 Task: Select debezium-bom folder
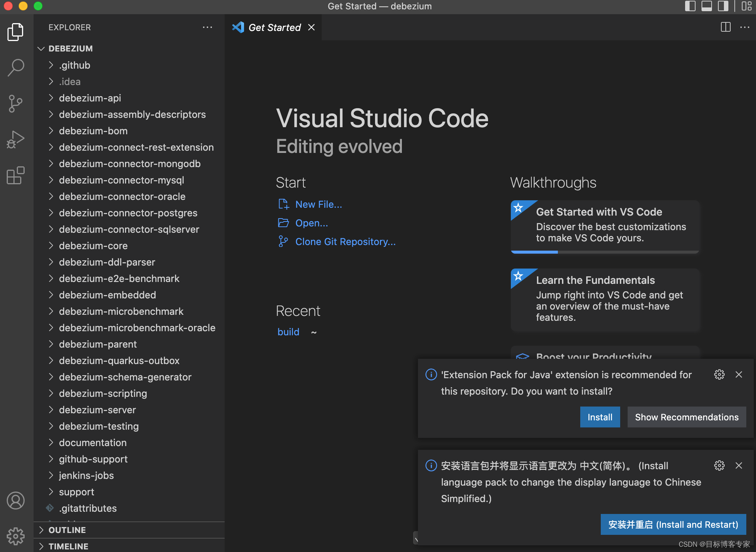pyautogui.click(x=129, y=131)
